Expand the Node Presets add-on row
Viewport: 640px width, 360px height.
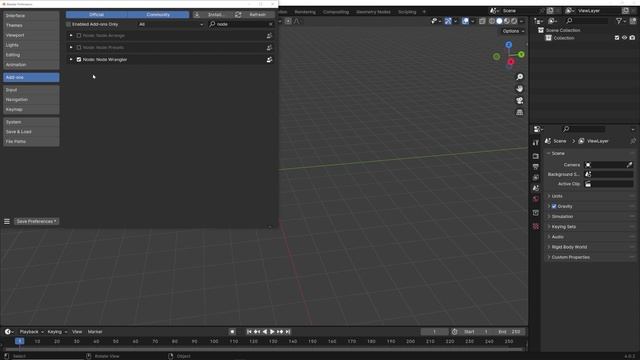[x=71, y=47]
